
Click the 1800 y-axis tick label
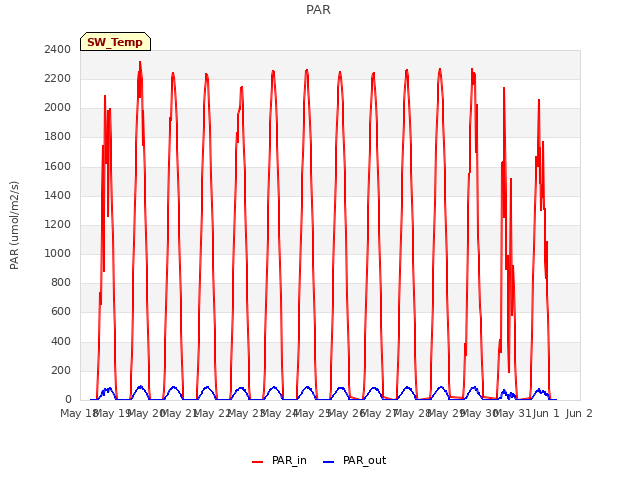(58, 137)
